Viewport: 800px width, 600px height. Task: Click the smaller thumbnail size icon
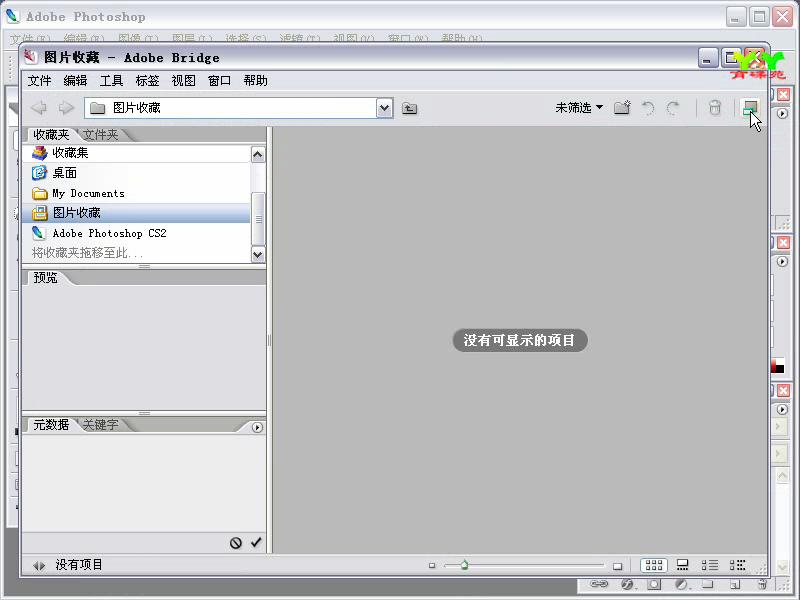click(432, 565)
